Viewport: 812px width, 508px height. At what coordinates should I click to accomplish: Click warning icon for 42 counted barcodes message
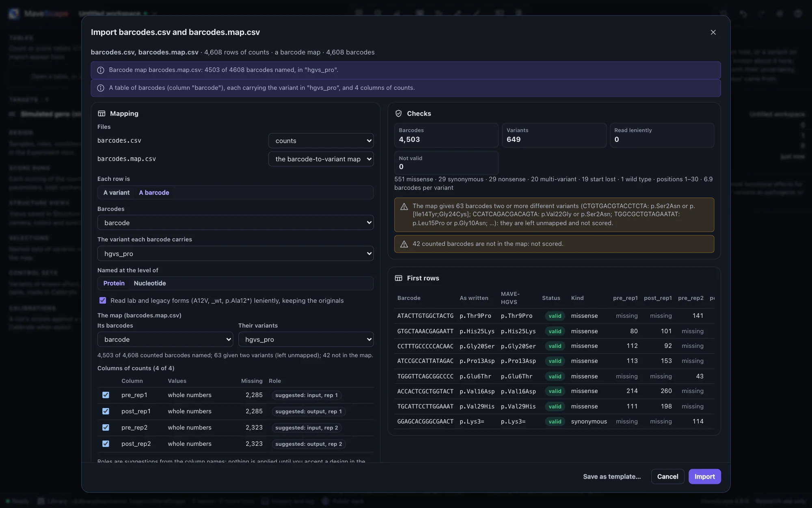[404, 244]
